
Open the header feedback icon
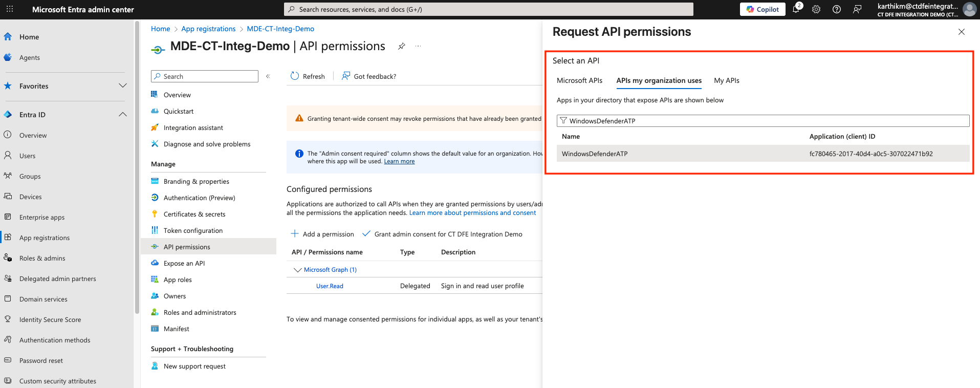click(857, 9)
